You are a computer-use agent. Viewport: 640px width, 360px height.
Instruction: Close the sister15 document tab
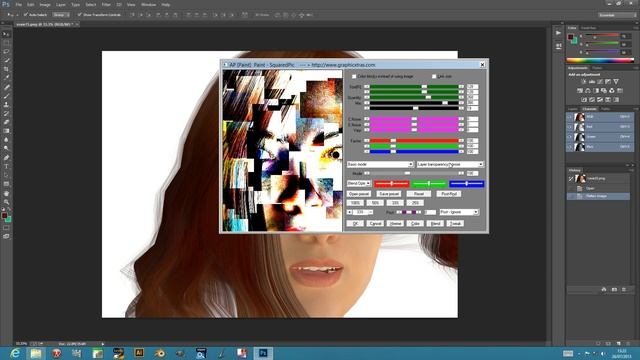76,24
